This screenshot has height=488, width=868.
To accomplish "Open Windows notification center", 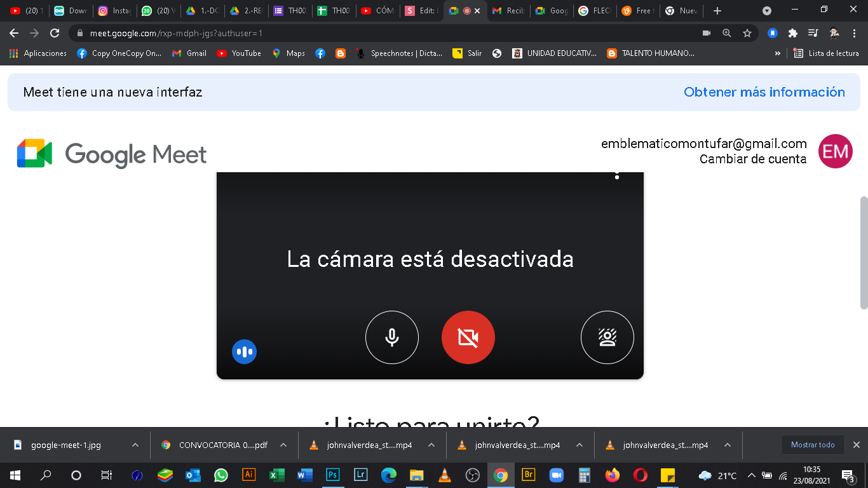I will point(848,475).
